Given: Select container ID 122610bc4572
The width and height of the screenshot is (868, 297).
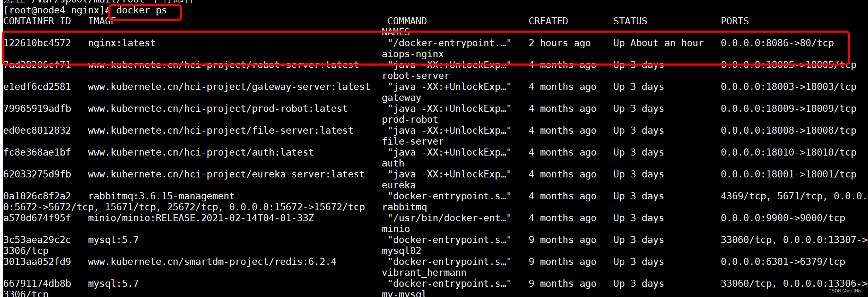Looking at the screenshot, I should pyautogui.click(x=37, y=43).
